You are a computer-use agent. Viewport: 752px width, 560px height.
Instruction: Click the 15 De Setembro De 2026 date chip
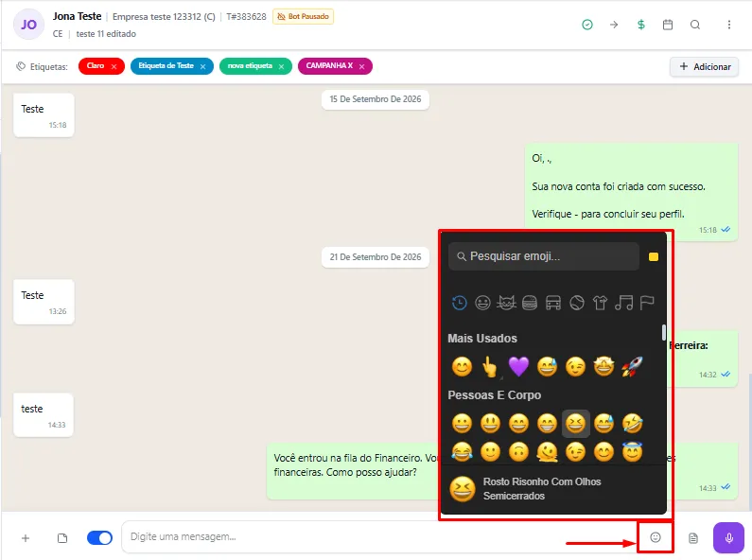(x=376, y=99)
